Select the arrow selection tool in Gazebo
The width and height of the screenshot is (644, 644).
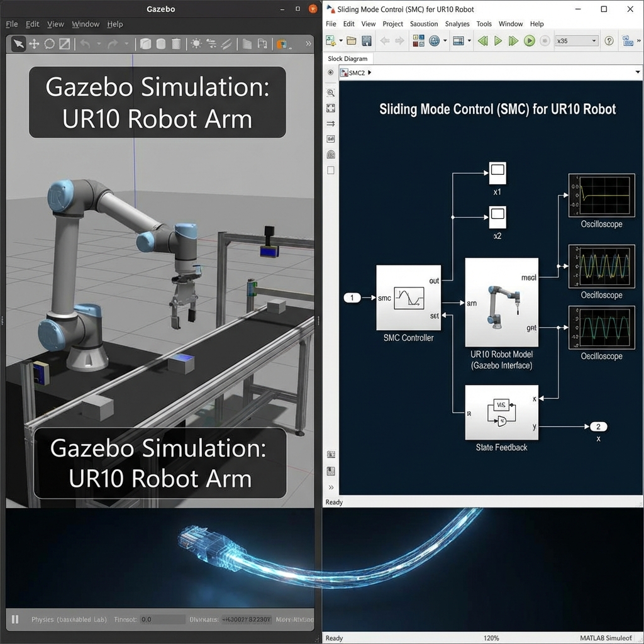click(x=18, y=43)
